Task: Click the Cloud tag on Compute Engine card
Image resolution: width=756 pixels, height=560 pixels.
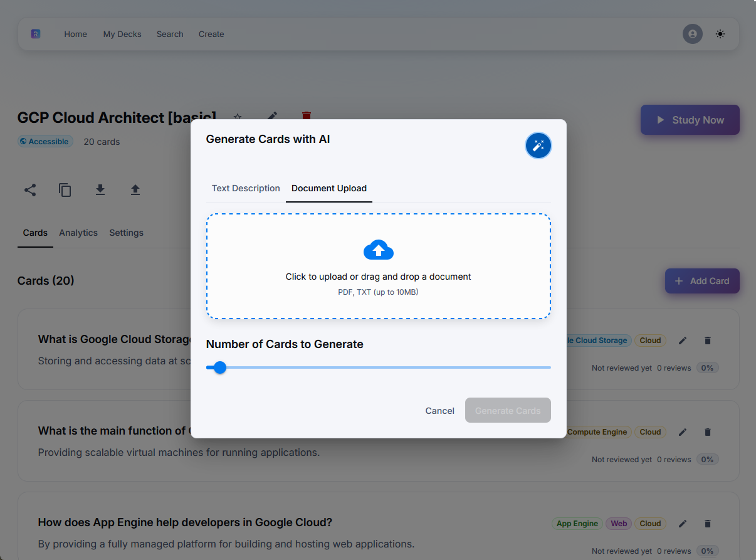Action: pos(650,432)
